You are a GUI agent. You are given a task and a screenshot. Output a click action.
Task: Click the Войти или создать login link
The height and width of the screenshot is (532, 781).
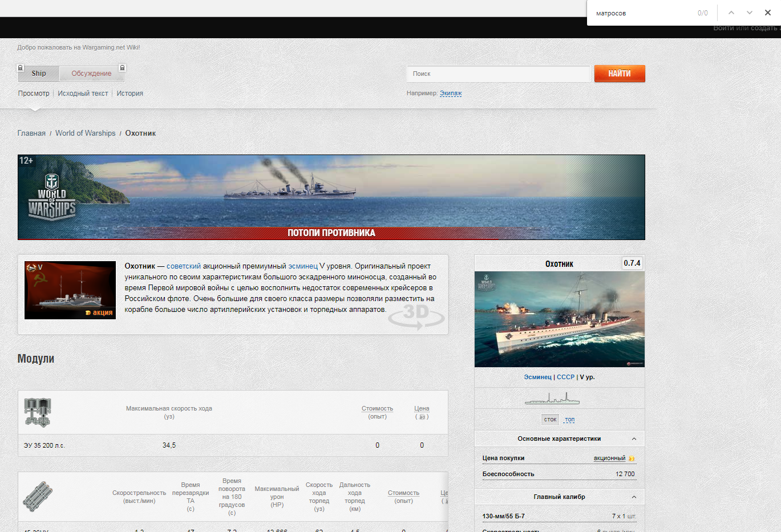coord(746,28)
